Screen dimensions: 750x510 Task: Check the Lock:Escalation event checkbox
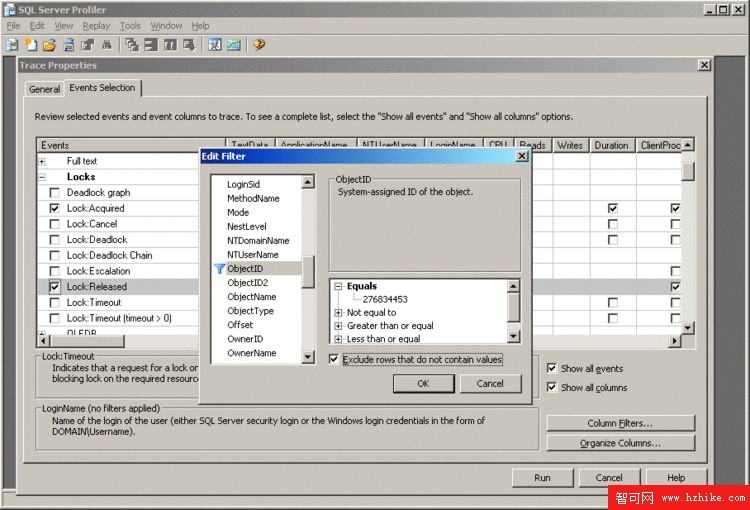pyautogui.click(x=55, y=271)
